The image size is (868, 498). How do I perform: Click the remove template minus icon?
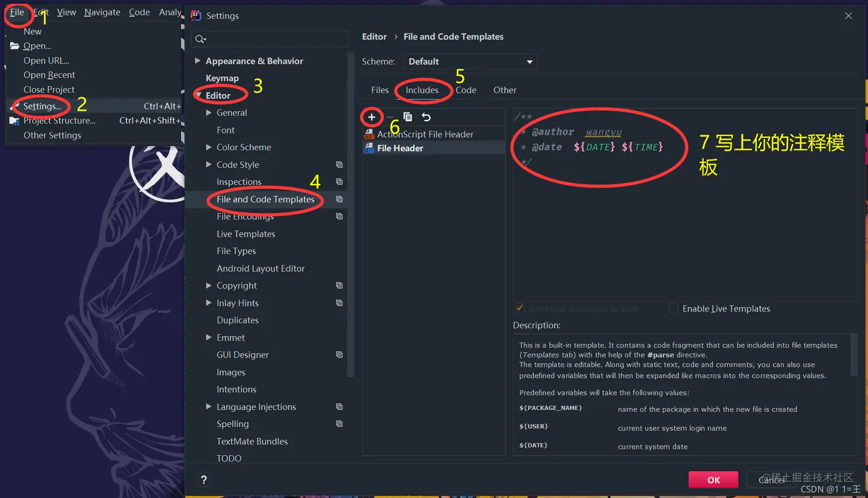(390, 117)
